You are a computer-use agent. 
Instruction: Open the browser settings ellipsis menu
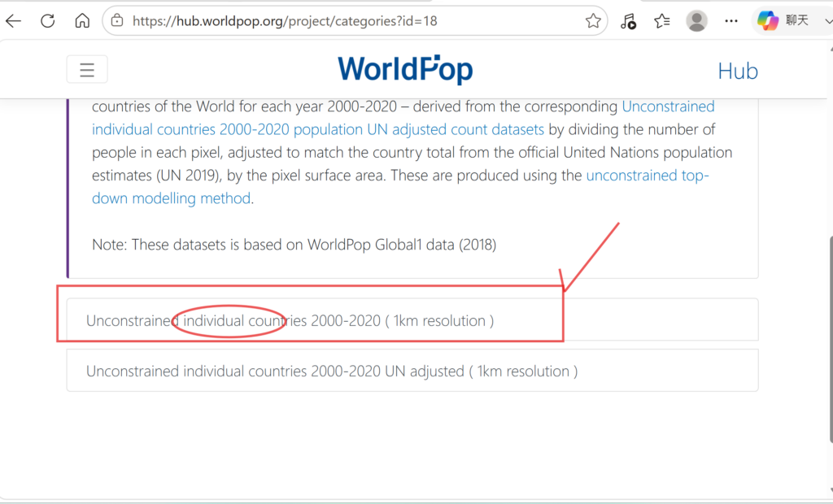[731, 20]
